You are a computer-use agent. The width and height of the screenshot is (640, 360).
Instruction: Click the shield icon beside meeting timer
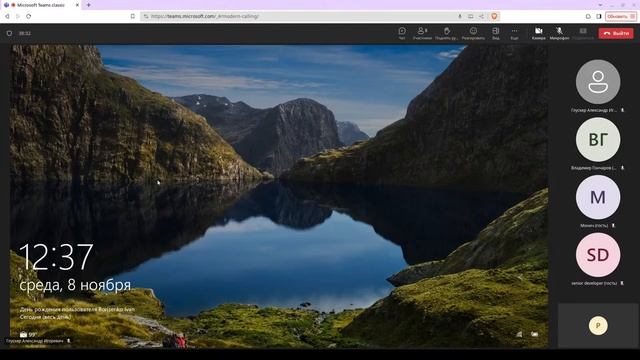point(9,33)
